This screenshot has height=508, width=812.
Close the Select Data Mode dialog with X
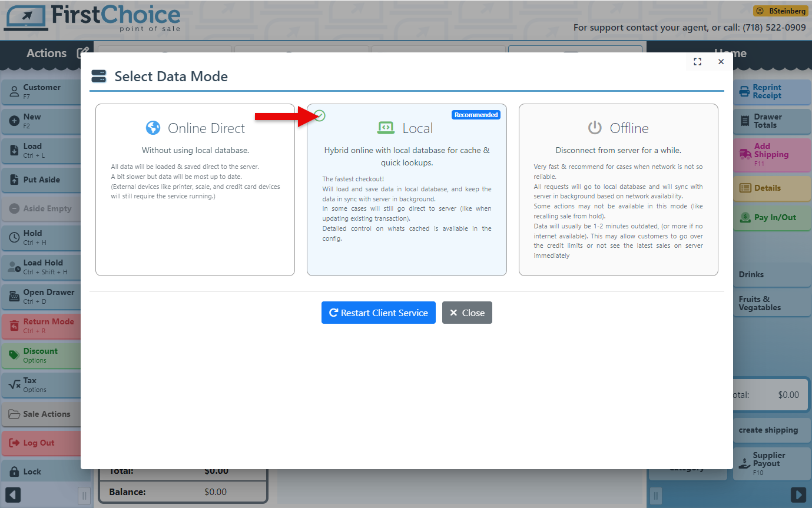[721, 62]
